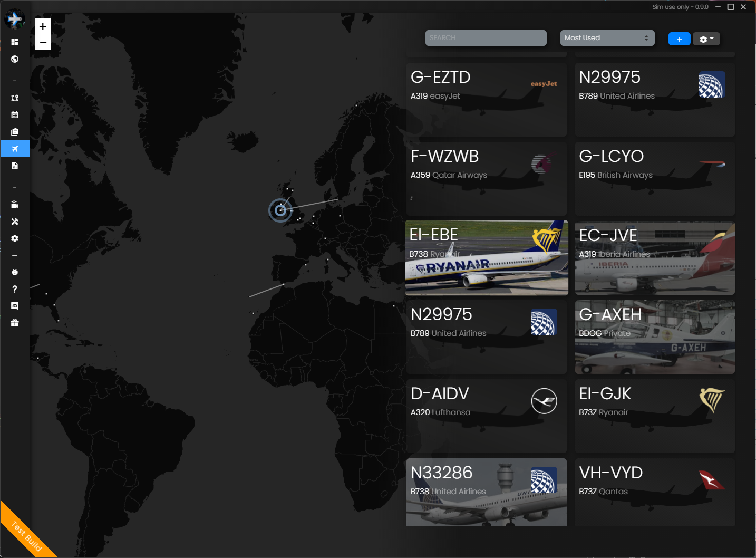Select the G-AXEH Private aircraft card
This screenshot has width=756, height=558.
pyautogui.click(x=655, y=337)
